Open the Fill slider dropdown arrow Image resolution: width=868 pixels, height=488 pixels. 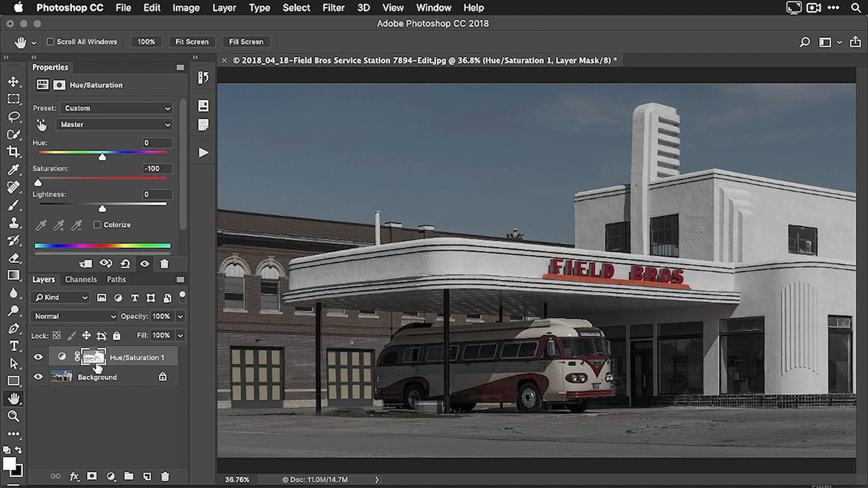tap(180, 335)
